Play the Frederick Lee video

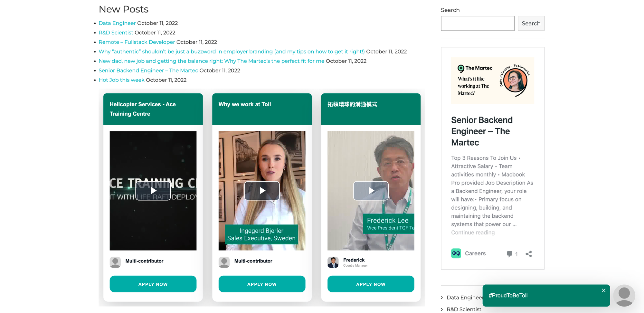pos(371,191)
